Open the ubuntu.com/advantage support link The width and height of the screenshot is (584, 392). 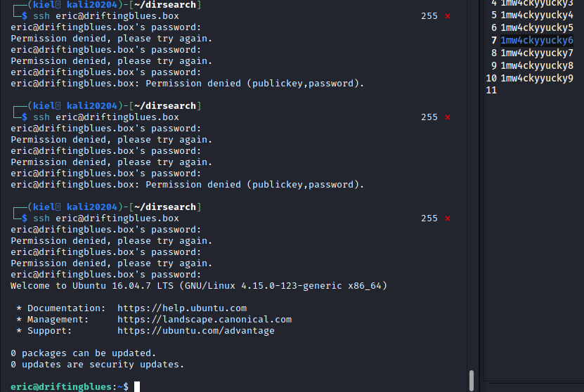click(195, 331)
